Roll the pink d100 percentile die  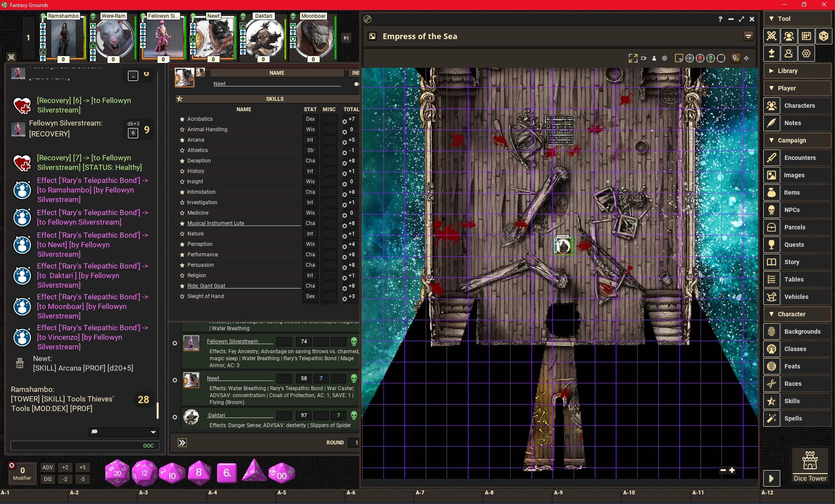click(x=282, y=474)
